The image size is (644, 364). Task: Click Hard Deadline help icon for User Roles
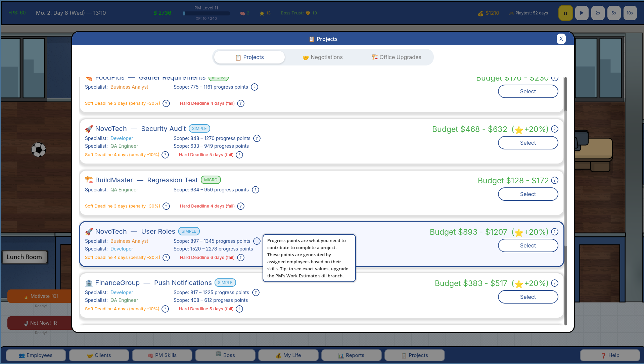click(241, 258)
